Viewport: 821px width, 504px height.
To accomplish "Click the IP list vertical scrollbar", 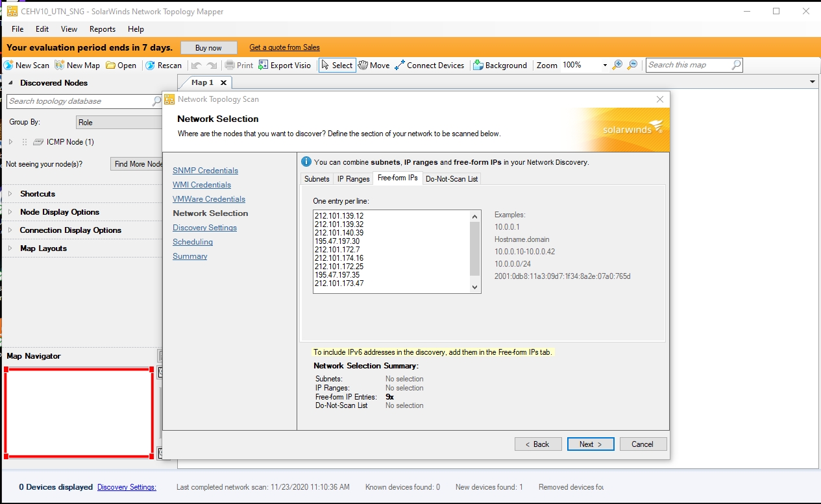I will (x=474, y=252).
